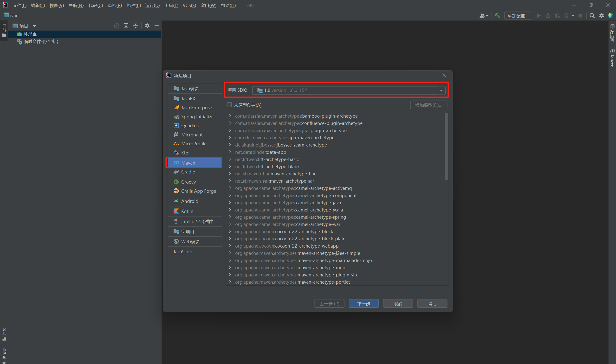Screen dimensions: 616x364
Task: Expand lift-archetype-basic entry
Action: 230,159
